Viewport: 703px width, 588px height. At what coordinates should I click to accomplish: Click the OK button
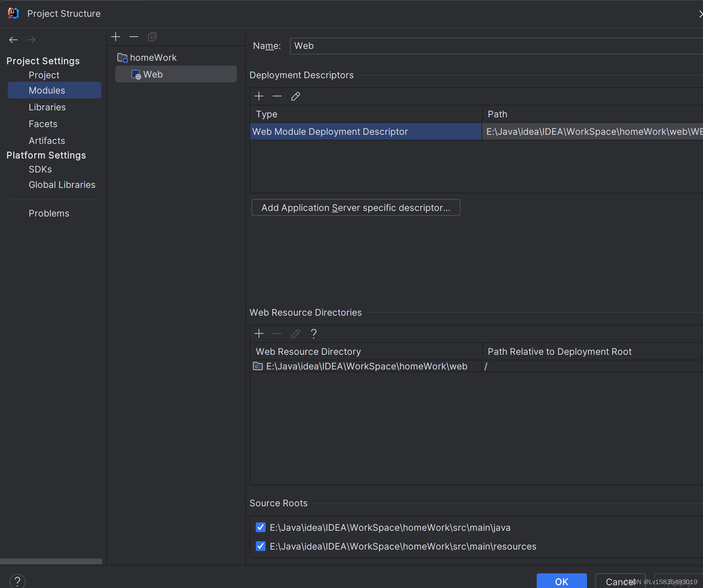click(561, 581)
